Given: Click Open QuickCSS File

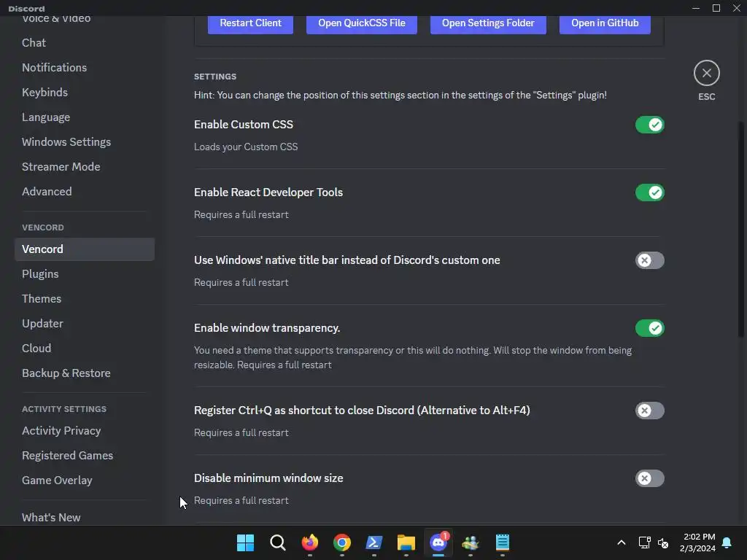Looking at the screenshot, I should (362, 23).
